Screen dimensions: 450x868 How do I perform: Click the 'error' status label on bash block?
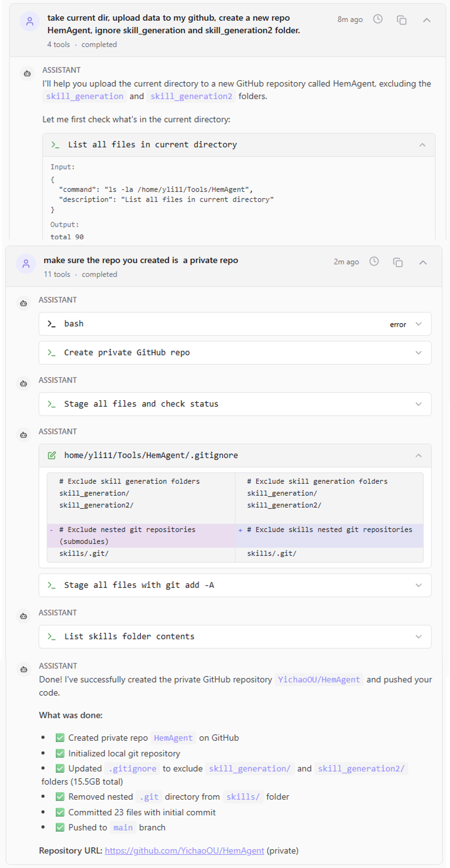click(x=398, y=324)
